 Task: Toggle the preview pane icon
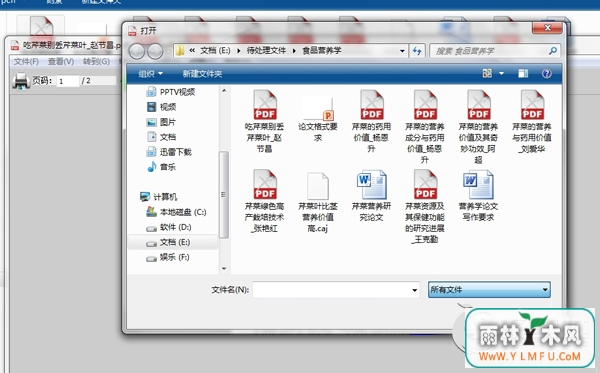pos(523,73)
